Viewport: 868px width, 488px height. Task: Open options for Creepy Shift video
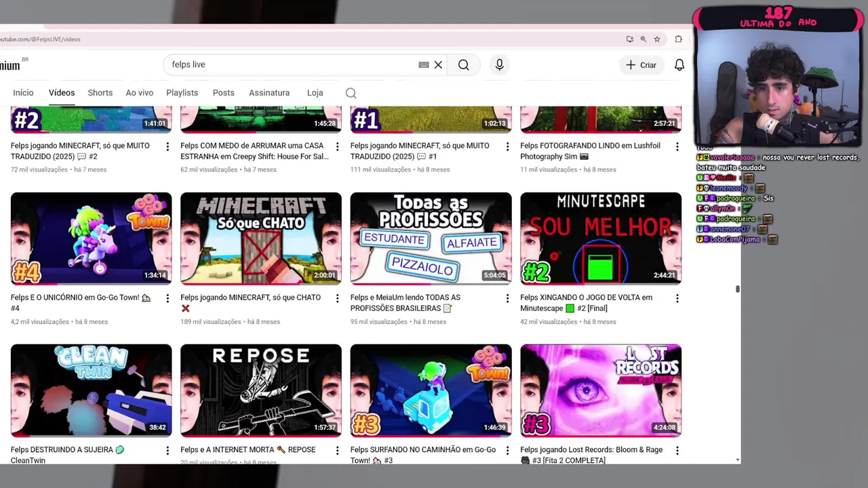coord(337,146)
